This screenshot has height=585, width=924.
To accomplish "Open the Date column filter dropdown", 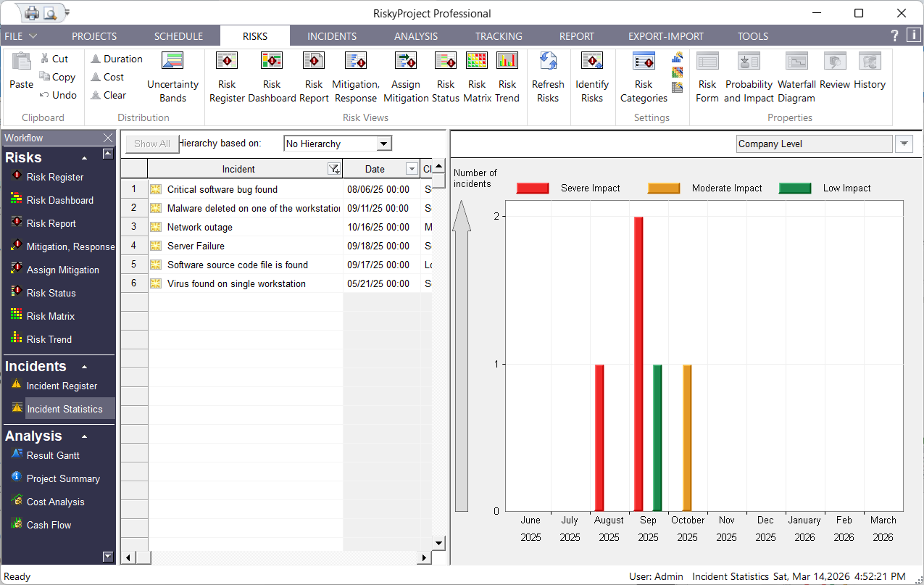I will pyautogui.click(x=411, y=169).
